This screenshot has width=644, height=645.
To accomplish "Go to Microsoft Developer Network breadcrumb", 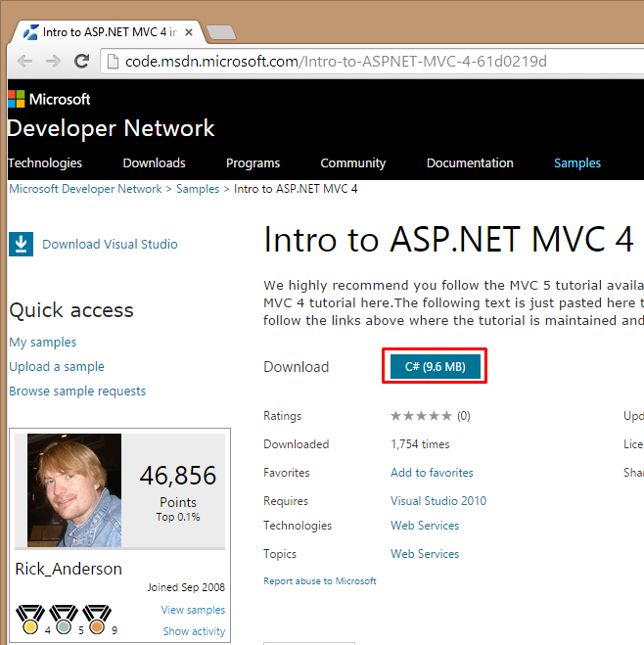I will [x=85, y=189].
